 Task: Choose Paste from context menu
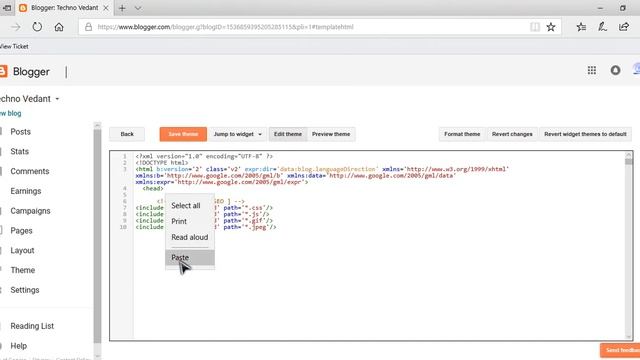pos(190,258)
